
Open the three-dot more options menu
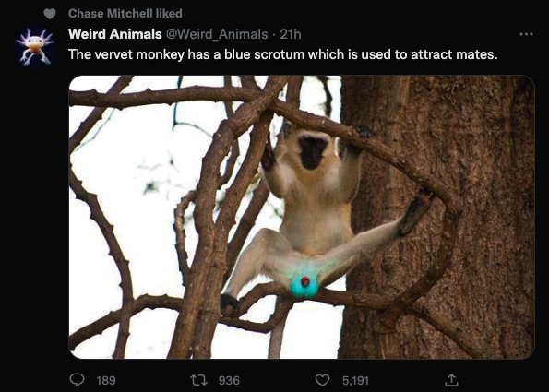tap(526, 34)
